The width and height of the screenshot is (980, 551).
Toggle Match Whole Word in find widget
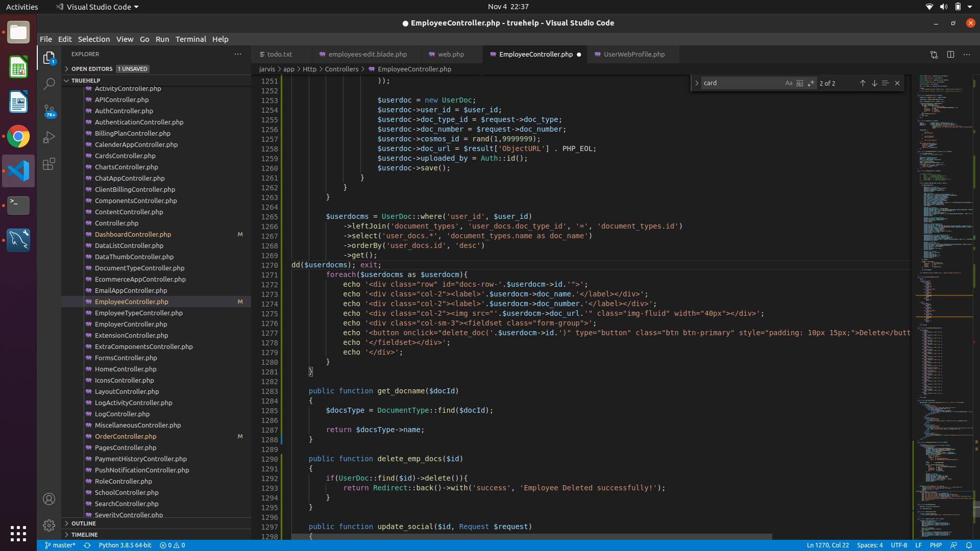tap(800, 83)
